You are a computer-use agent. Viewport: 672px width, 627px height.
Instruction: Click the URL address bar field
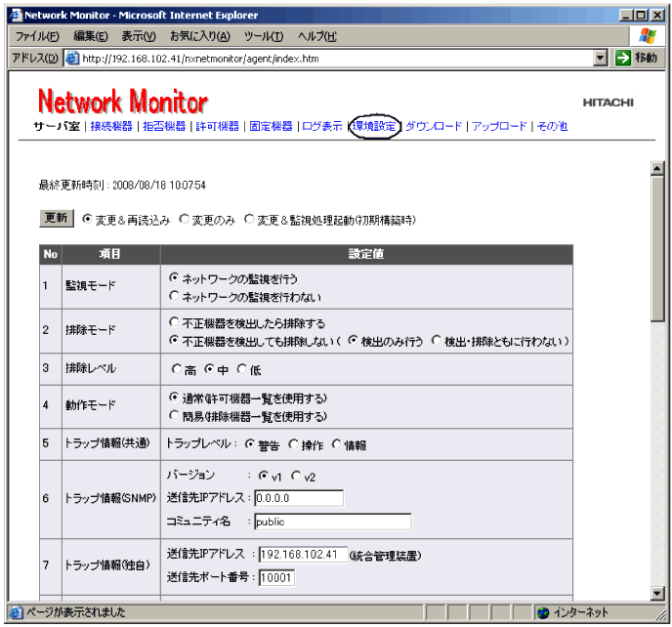(336, 58)
